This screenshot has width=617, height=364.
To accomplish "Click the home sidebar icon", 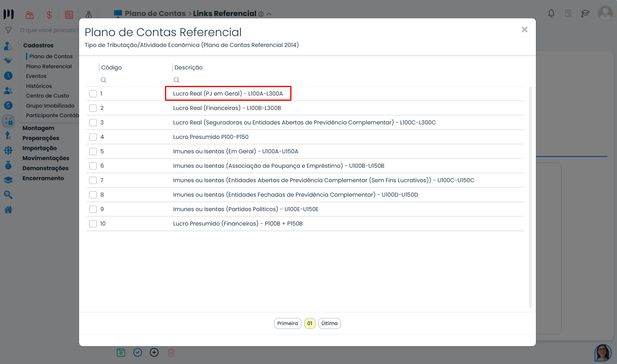I will point(8,210).
